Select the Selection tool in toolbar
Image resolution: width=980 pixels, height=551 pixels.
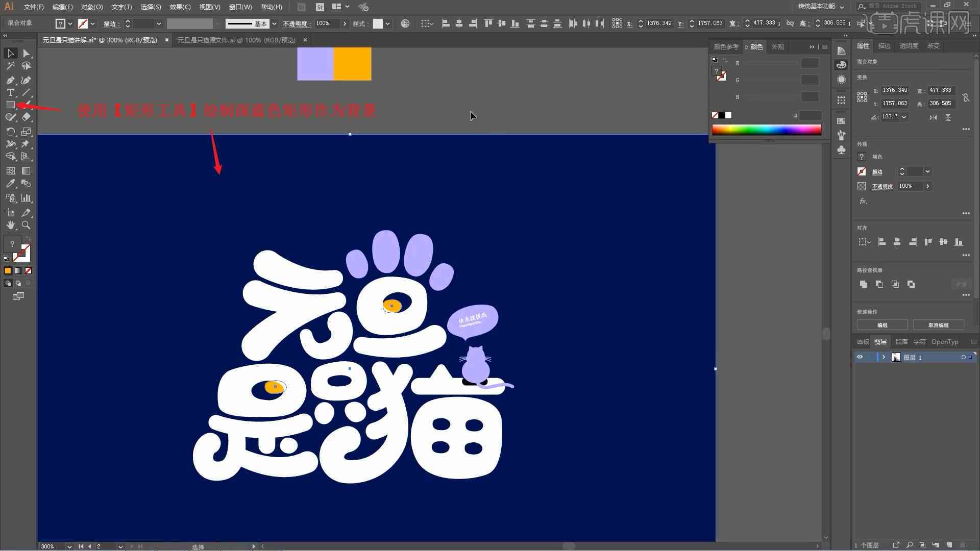pos(10,53)
